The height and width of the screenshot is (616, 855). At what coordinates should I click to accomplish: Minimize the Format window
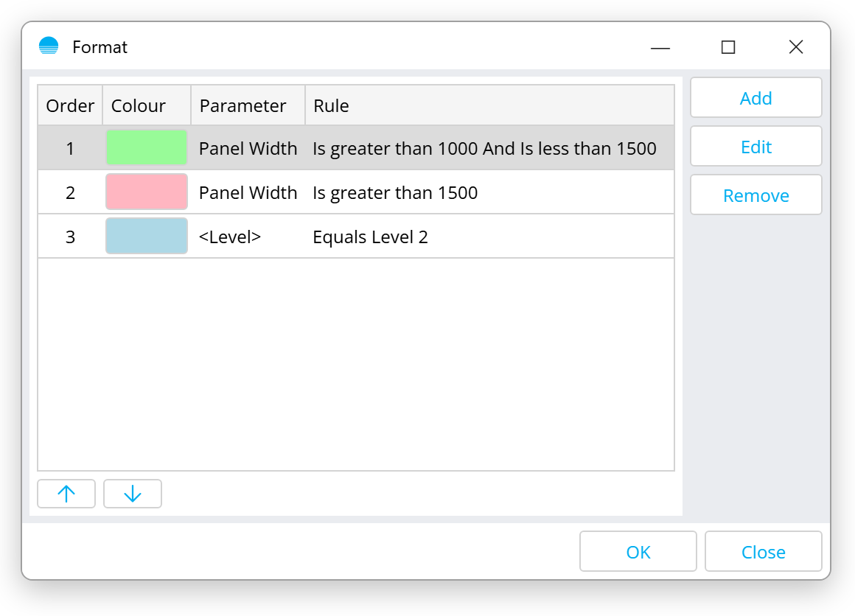click(x=660, y=47)
